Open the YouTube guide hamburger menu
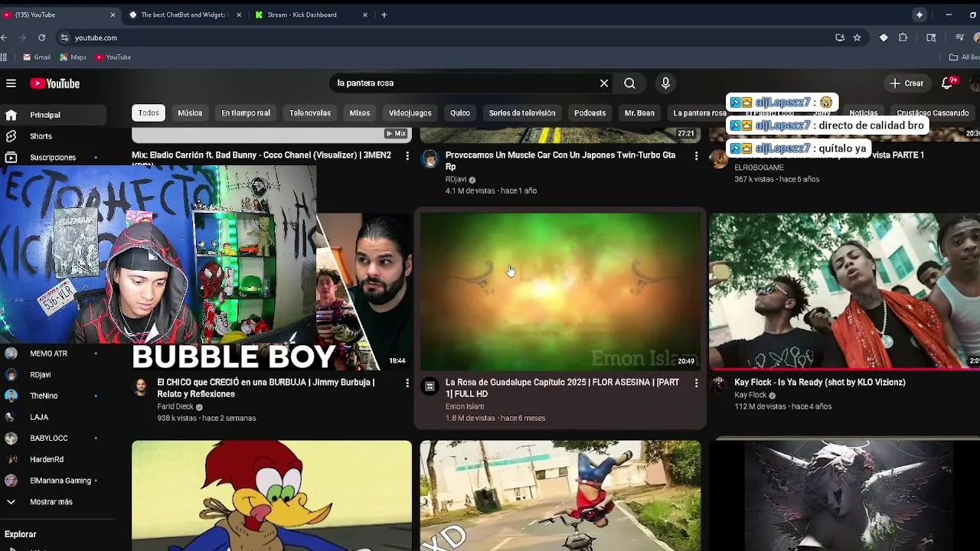This screenshot has width=980, height=551. click(11, 83)
